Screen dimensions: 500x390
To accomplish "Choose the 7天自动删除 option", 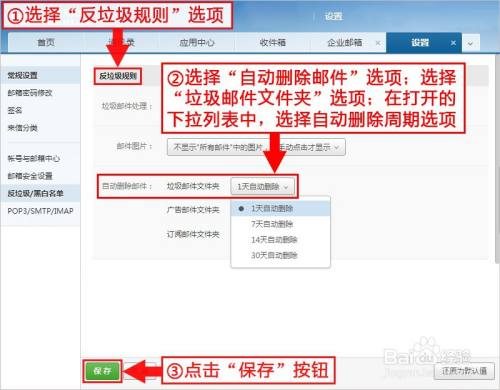I will pyautogui.click(x=280, y=224).
